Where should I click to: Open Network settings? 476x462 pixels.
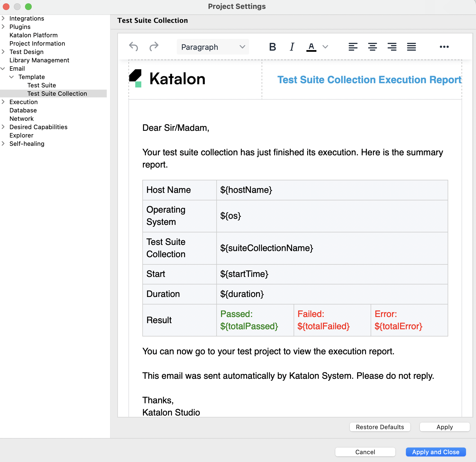21,119
